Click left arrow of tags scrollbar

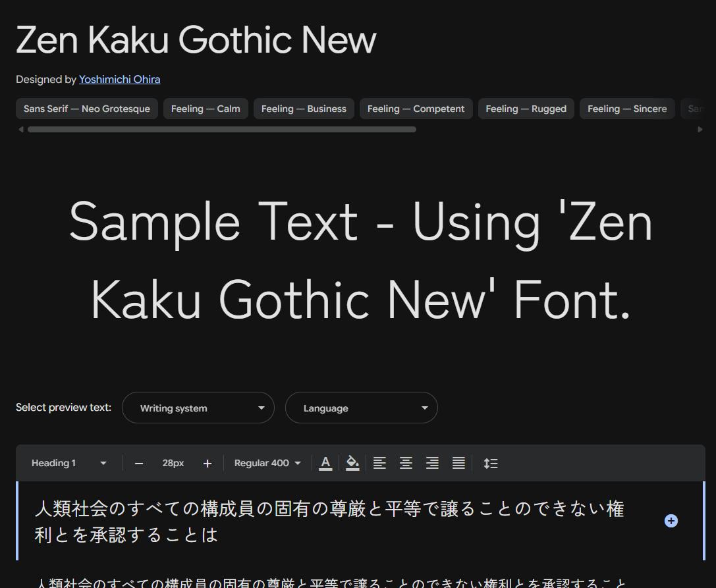pos(20,130)
